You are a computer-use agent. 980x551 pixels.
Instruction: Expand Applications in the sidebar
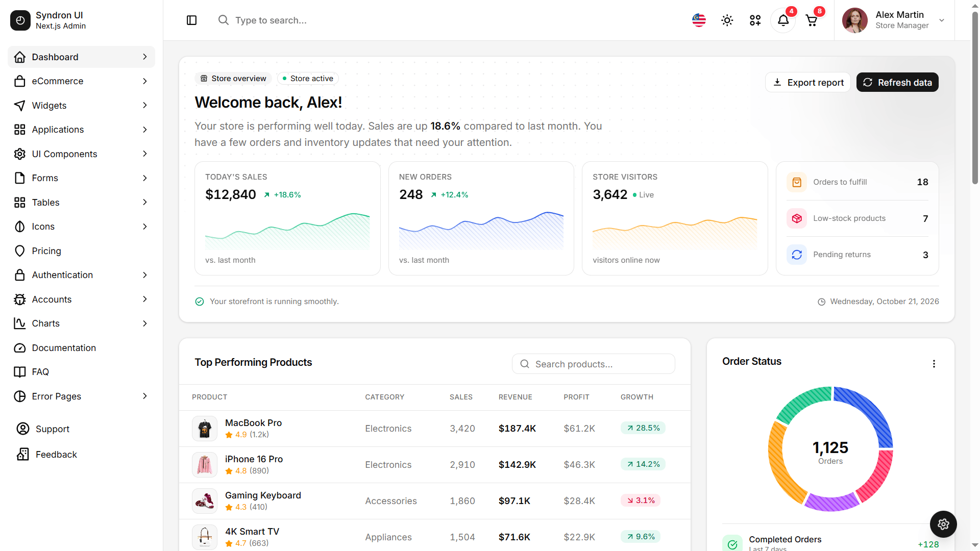pyautogui.click(x=82, y=130)
